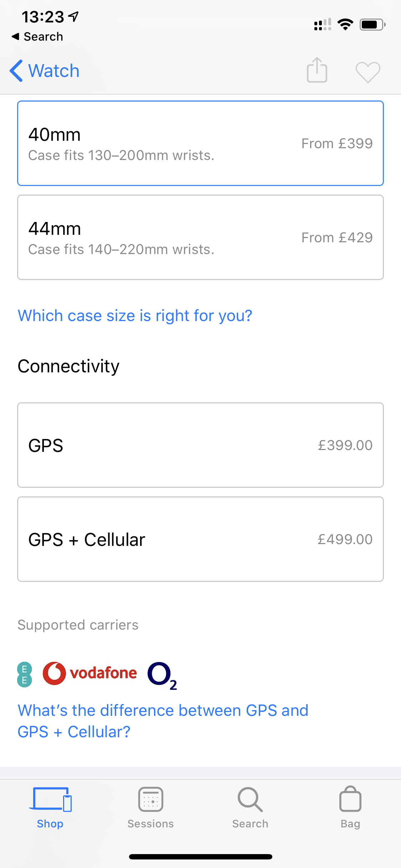Tap the share icon in header
Screen dimensions: 401x868
click(317, 70)
